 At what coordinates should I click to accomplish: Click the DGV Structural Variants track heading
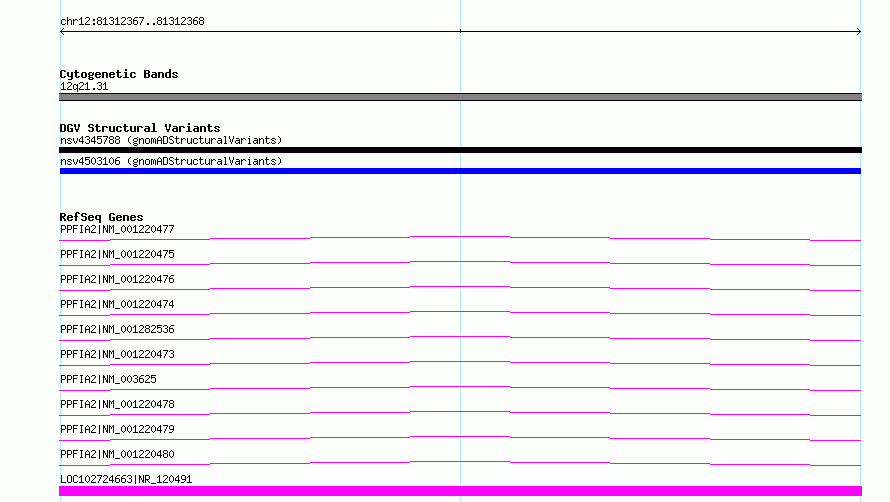coord(140,128)
